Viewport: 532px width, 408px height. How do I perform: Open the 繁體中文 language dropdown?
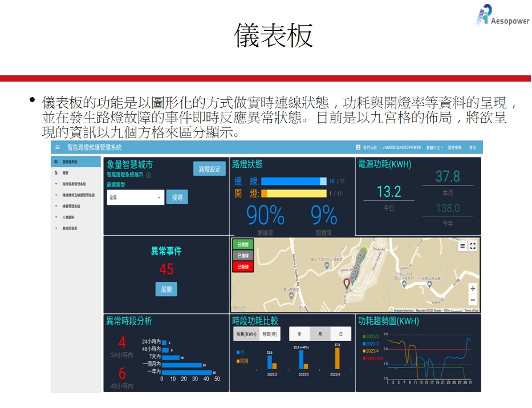click(x=434, y=148)
